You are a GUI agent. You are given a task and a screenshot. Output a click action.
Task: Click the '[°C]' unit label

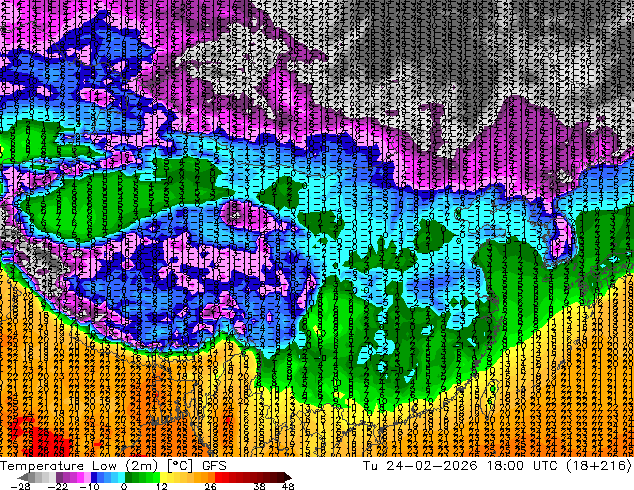point(180,466)
